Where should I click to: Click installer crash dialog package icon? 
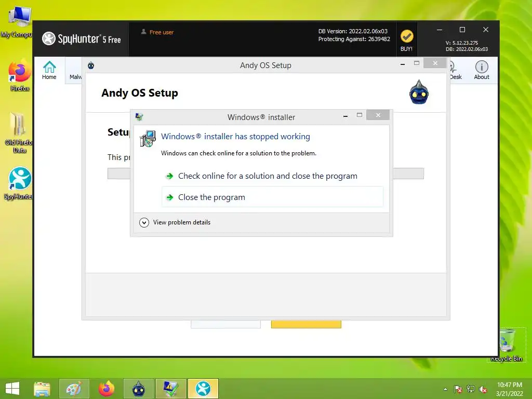click(x=148, y=139)
